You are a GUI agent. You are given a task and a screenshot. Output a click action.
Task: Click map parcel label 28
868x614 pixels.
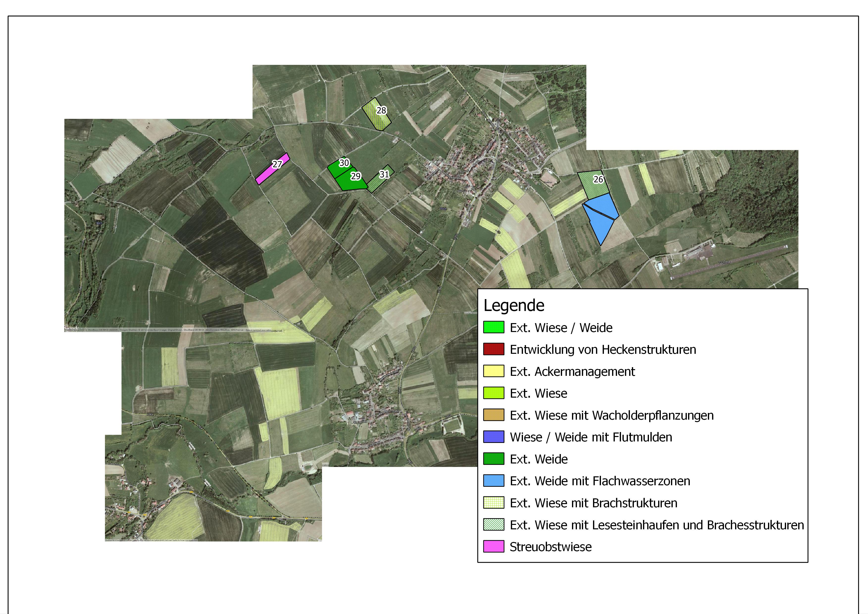(x=381, y=110)
